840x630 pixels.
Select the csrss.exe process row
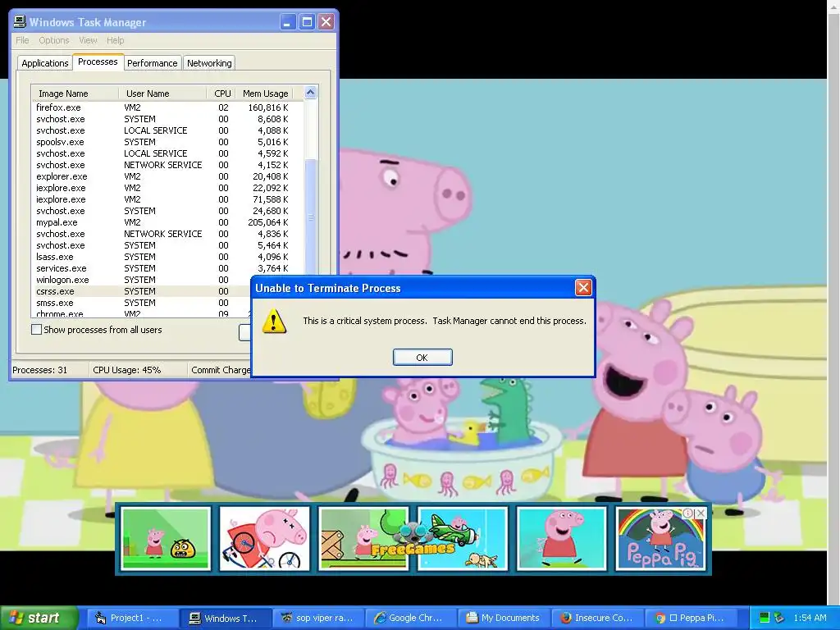click(142, 291)
